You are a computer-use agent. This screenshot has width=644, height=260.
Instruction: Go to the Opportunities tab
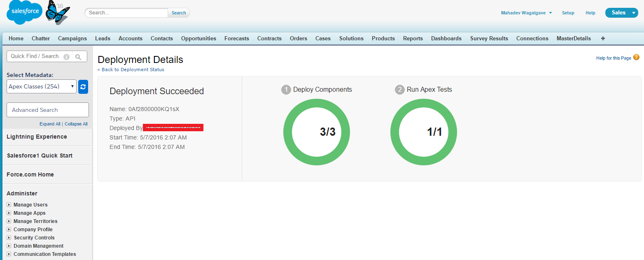(198, 38)
